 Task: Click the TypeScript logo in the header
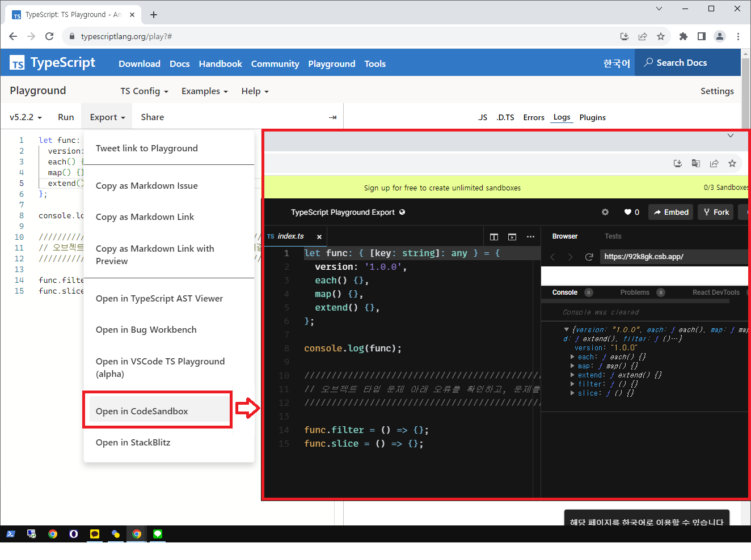[x=53, y=63]
